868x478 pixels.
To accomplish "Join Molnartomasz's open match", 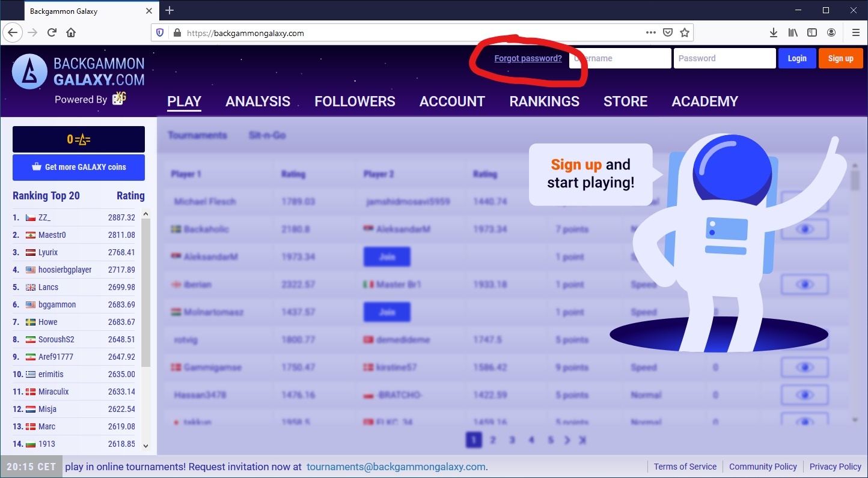I will [x=387, y=312].
